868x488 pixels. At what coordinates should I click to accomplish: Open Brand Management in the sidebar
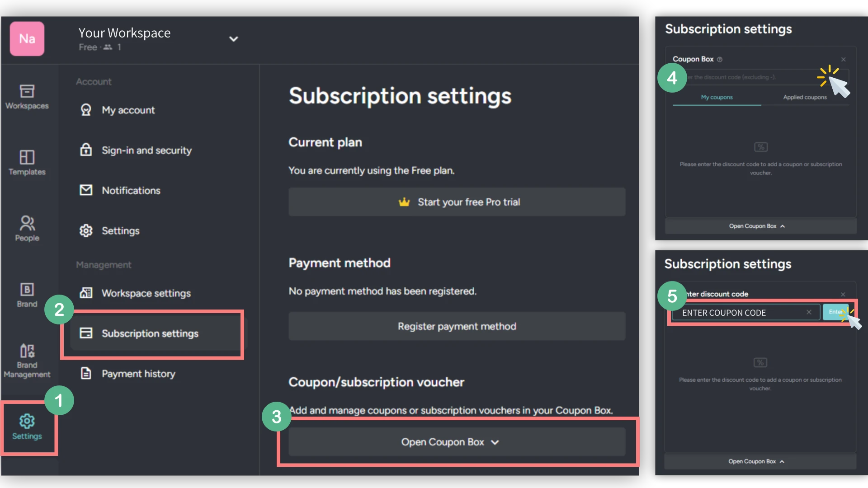click(x=27, y=361)
